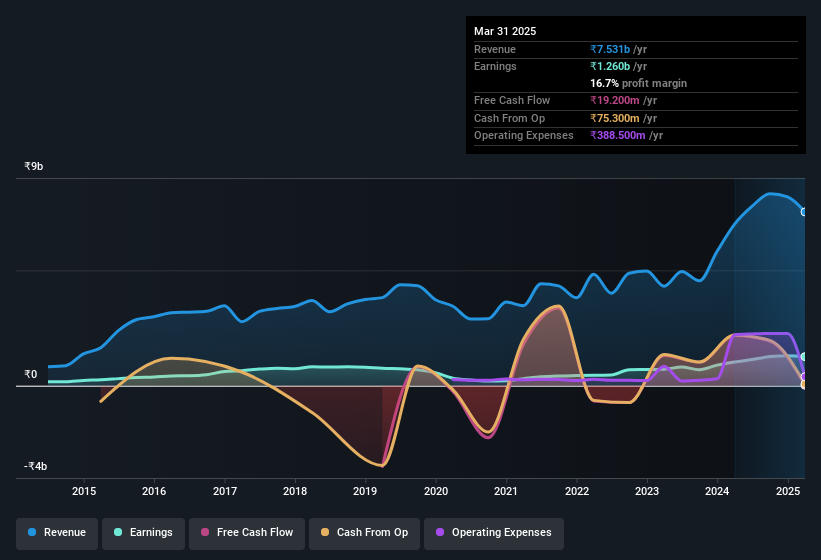Click the 2016 x-axis label
This screenshot has height=560, width=821.
pyautogui.click(x=154, y=491)
